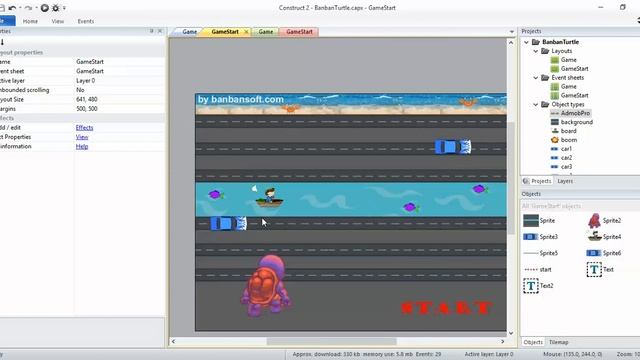Viewport: 640px width, 360px height.
Task: Collapse the Event sheets folder
Action: tap(536, 78)
